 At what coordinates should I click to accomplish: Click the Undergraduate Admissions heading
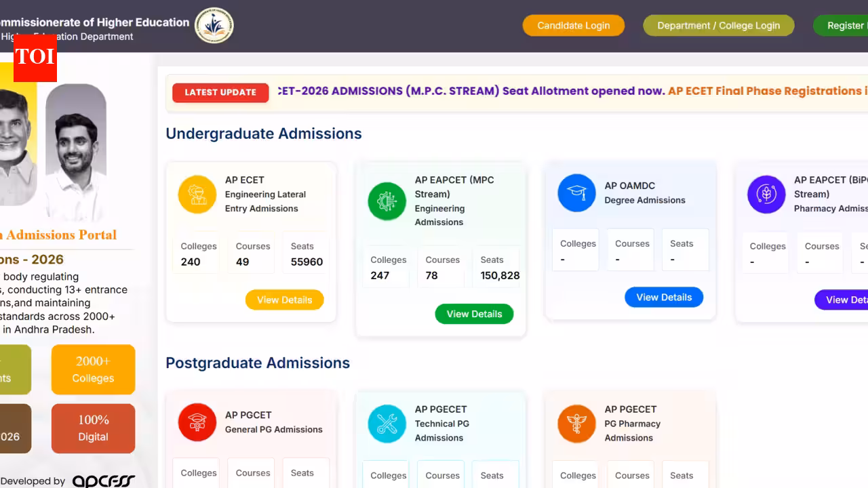tap(264, 134)
